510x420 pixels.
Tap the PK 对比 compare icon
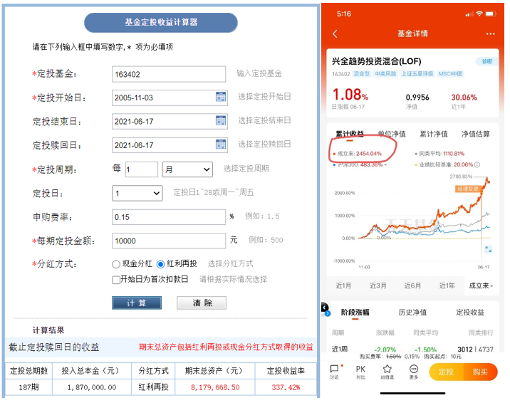click(360, 372)
